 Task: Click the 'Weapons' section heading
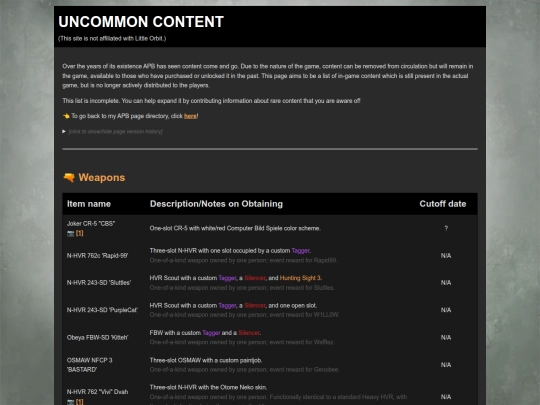[102, 177]
